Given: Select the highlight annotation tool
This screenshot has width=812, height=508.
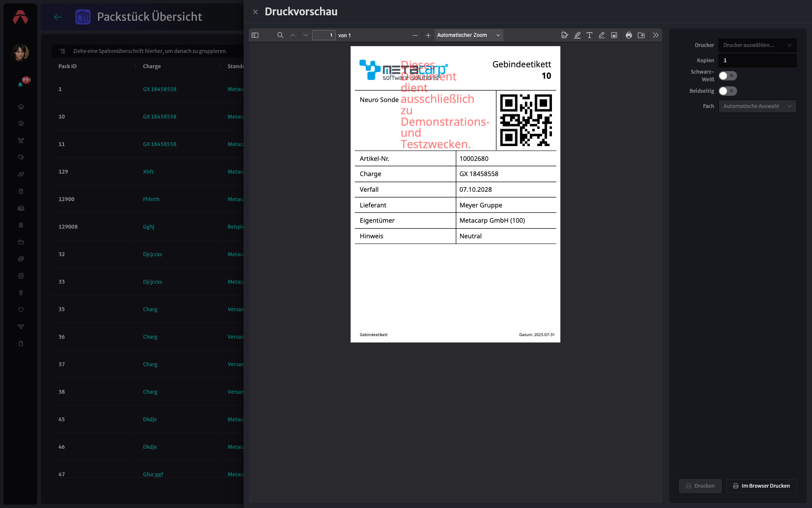Looking at the screenshot, I should pyautogui.click(x=577, y=35).
